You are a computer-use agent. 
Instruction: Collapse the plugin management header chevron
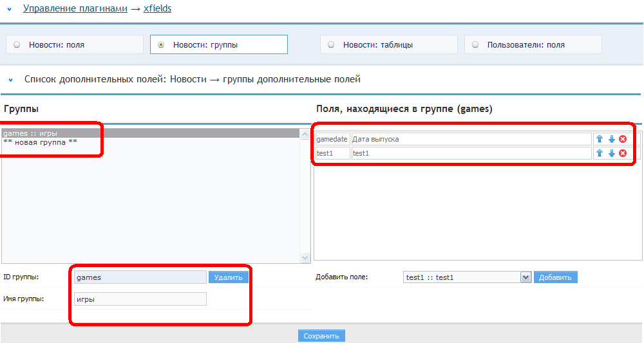(10, 10)
